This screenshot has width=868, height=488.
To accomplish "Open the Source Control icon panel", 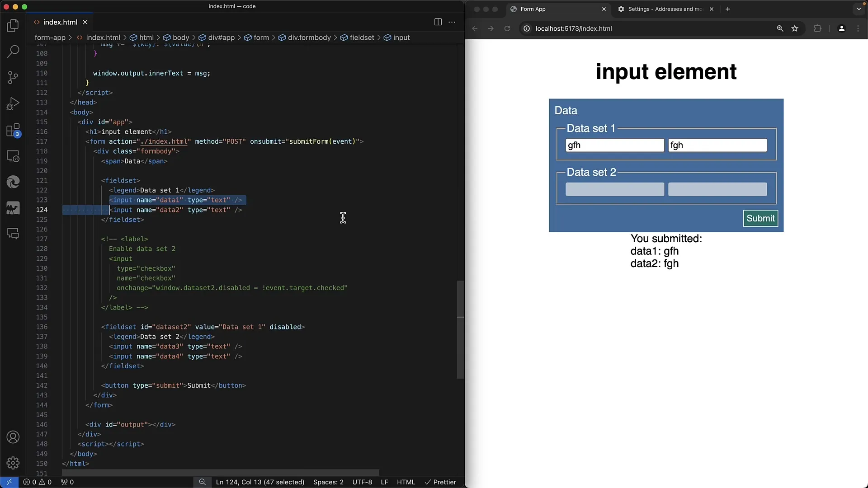I will click(13, 77).
